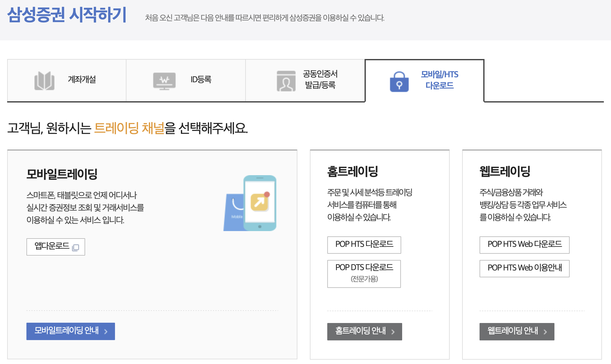This screenshot has height=364, width=611.
Task: Download POP HTS
Action: [x=364, y=245]
